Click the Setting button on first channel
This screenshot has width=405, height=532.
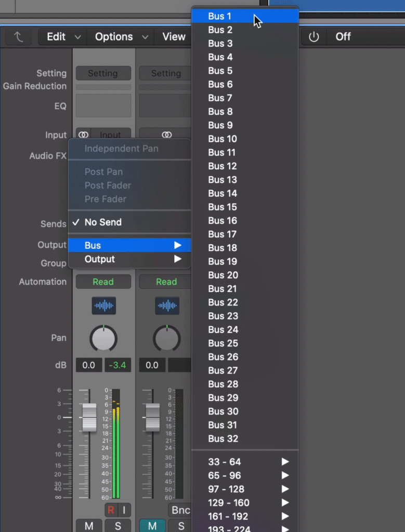point(103,73)
